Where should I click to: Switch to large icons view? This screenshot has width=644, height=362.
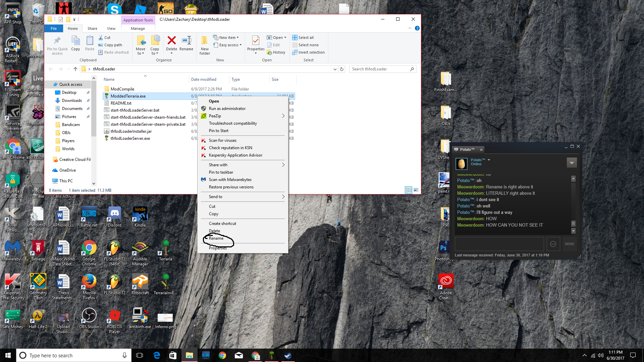pyautogui.click(x=416, y=190)
